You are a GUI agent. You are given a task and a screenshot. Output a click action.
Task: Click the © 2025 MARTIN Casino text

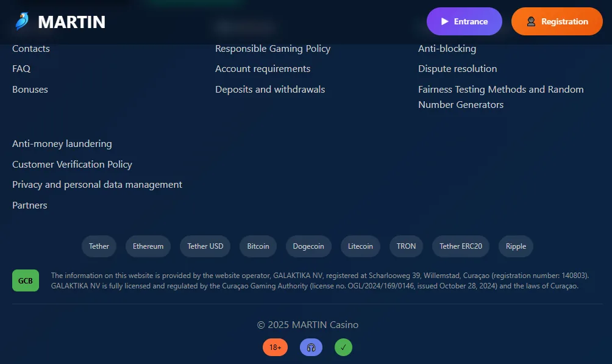308,324
